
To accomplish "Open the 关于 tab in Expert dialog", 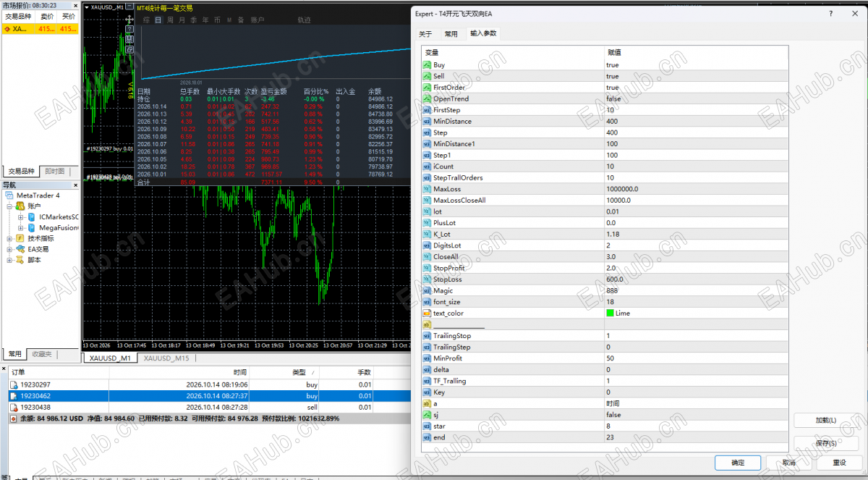I will (x=425, y=34).
